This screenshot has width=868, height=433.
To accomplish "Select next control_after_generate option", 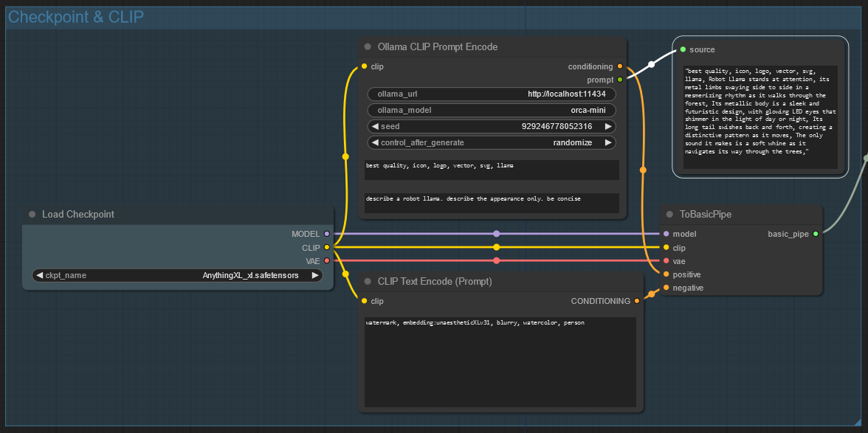I will point(608,142).
